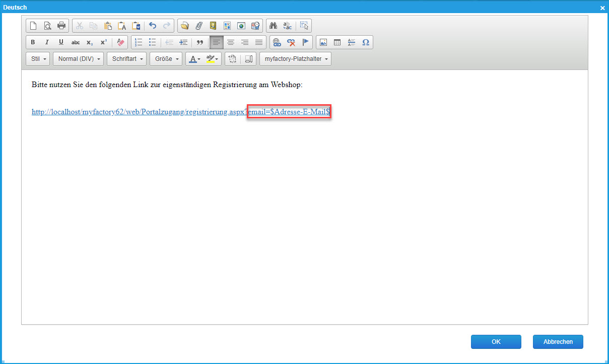609x364 pixels.
Task: Open the Stil dropdown
Action: pos(38,59)
